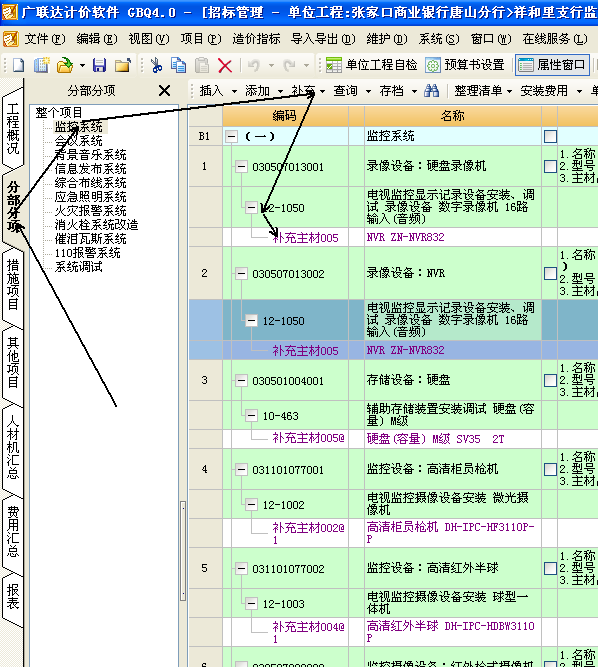Tick checkbox for 监控设备:高清红外半球 row

click(x=550, y=568)
